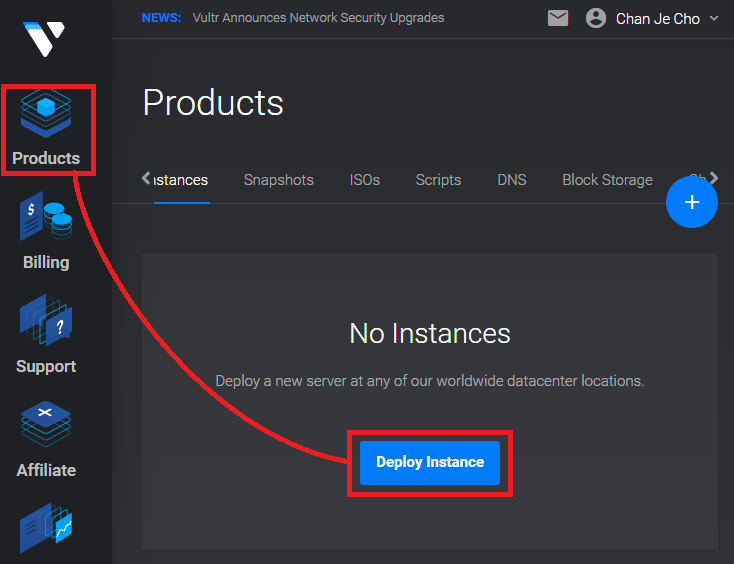This screenshot has height=564, width=734.
Task: Click the Vultr logo in the sidebar
Action: point(44,39)
